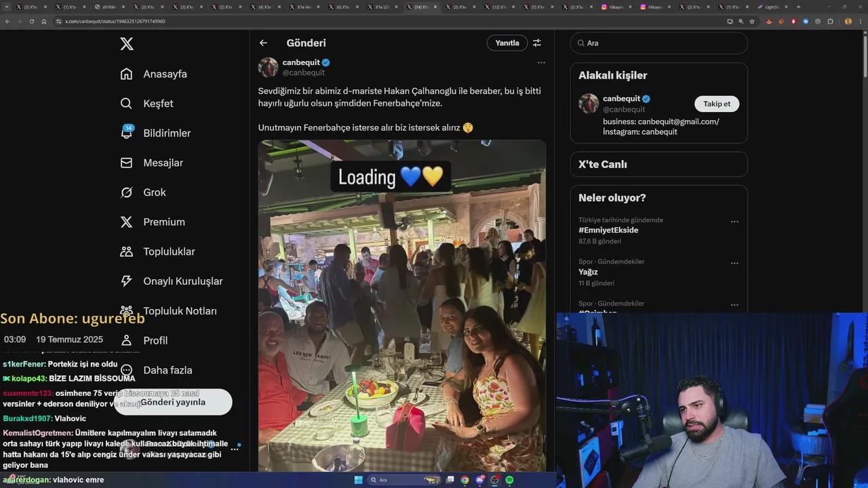Click Gönderi yayınla post button
This screenshot has width=868, height=488.
[x=173, y=402]
